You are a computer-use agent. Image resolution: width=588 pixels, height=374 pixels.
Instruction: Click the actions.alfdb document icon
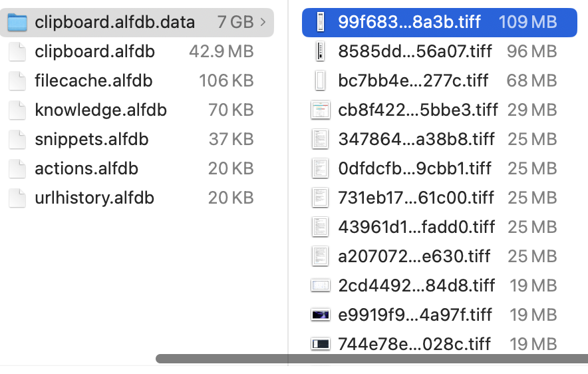17,169
